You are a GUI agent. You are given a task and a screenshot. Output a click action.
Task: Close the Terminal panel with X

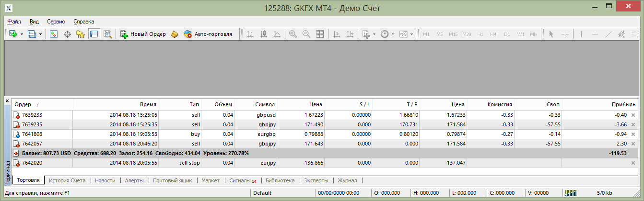tap(7, 100)
